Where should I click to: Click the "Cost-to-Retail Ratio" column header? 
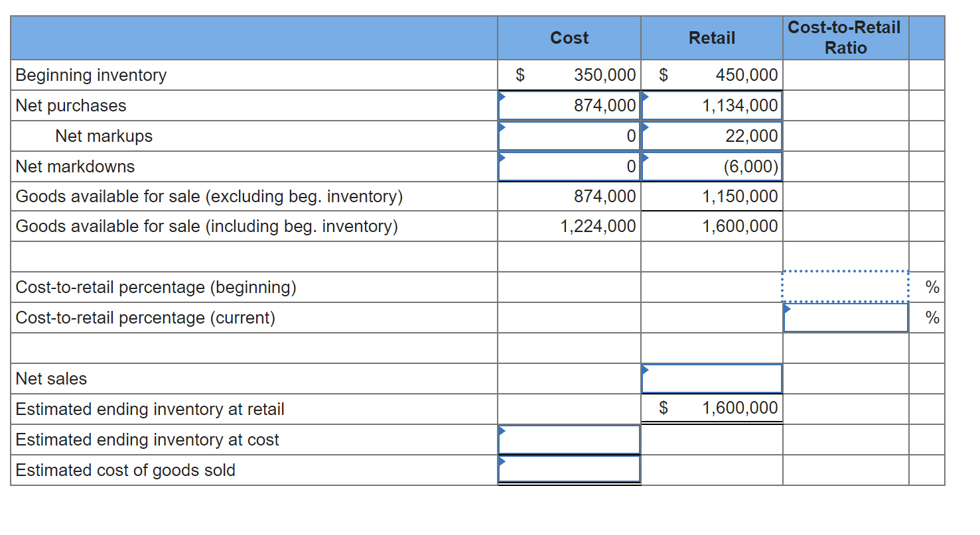click(845, 38)
